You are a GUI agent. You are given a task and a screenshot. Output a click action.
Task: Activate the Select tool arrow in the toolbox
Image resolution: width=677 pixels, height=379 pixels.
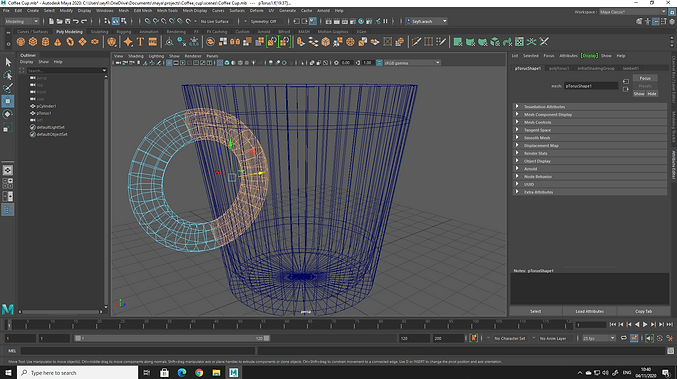pyautogui.click(x=8, y=62)
